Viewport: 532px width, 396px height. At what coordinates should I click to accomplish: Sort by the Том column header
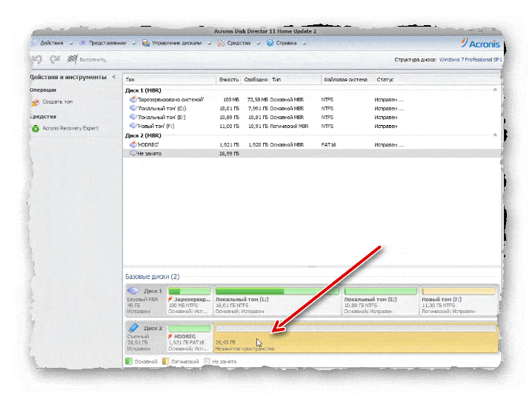point(130,80)
